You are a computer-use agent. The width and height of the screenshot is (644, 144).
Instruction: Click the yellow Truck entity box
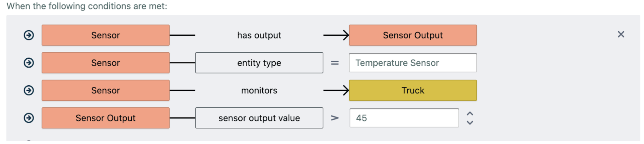pyautogui.click(x=413, y=90)
